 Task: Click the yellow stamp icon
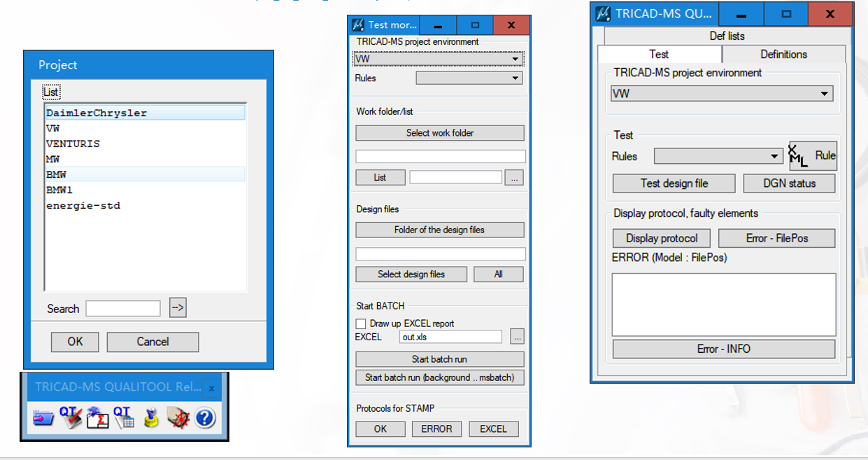tap(150, 418)
